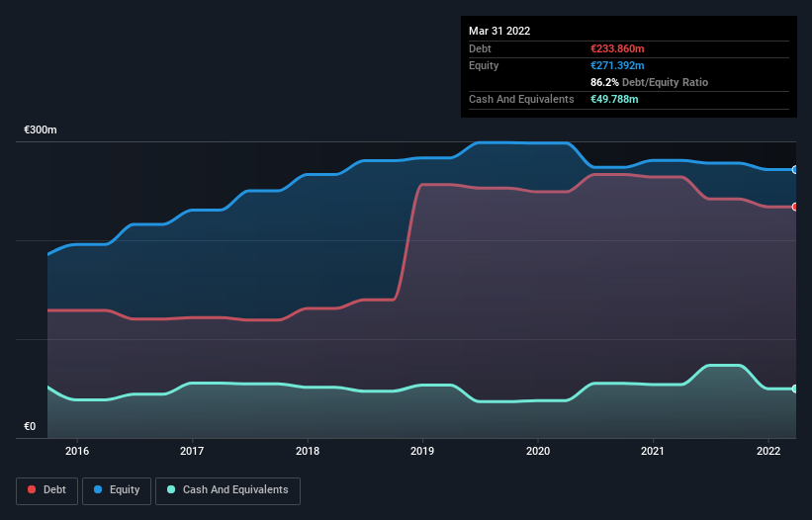Click the Debt label in tooltip
Viewport: 812px width, 520px height.
(480, 48)
